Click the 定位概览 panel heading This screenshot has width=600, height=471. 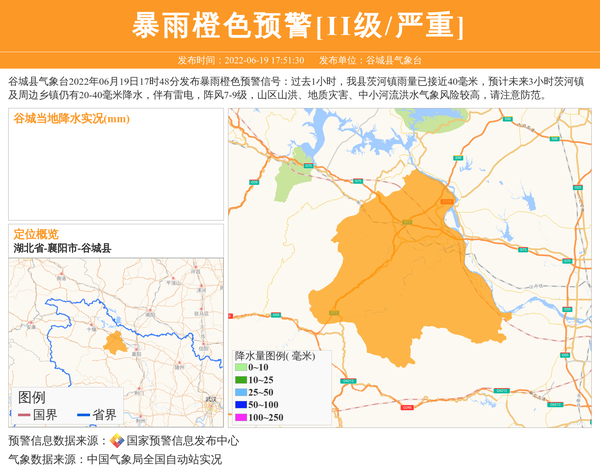click(36, 234)
